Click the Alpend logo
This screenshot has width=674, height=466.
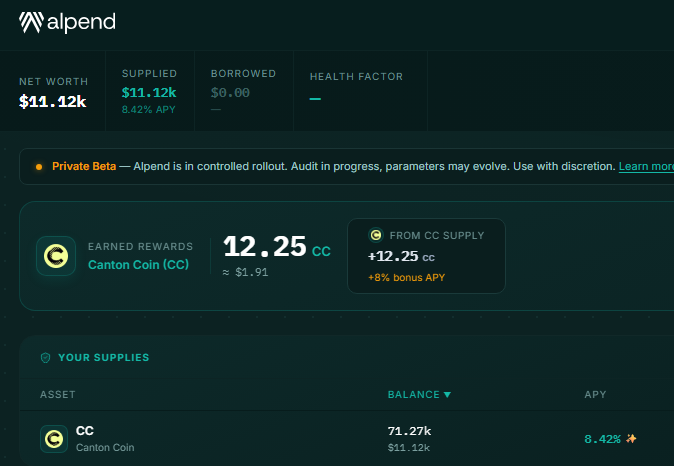67,22
